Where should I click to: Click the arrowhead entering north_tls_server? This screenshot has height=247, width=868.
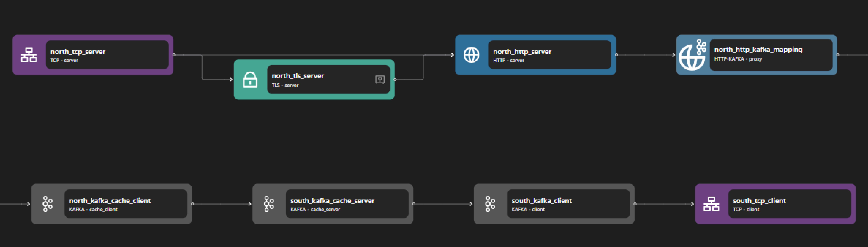tap(231, 80)
